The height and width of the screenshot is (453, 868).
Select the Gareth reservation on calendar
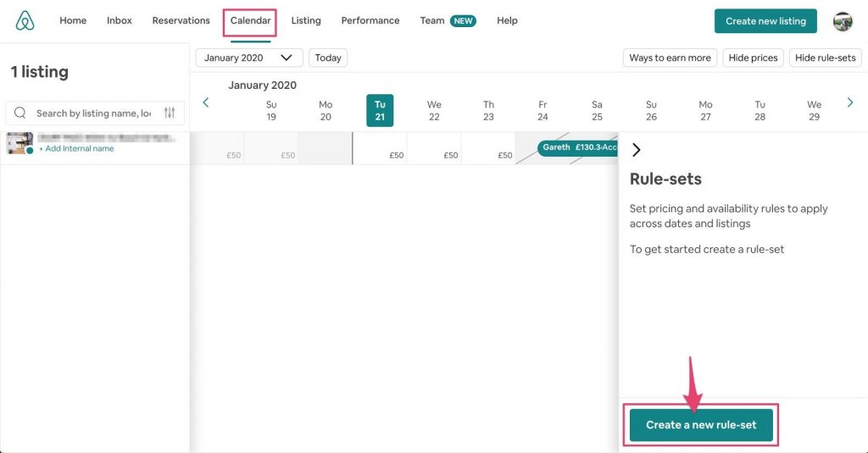point(577,147)
